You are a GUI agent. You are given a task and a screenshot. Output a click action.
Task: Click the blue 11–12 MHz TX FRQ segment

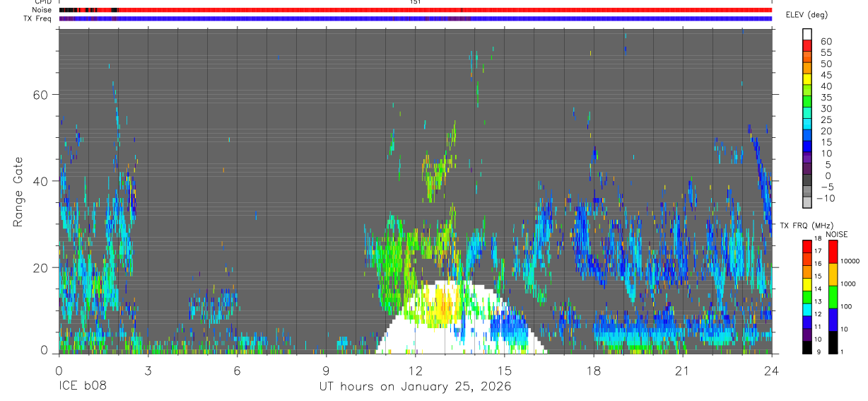click(807, 322)
